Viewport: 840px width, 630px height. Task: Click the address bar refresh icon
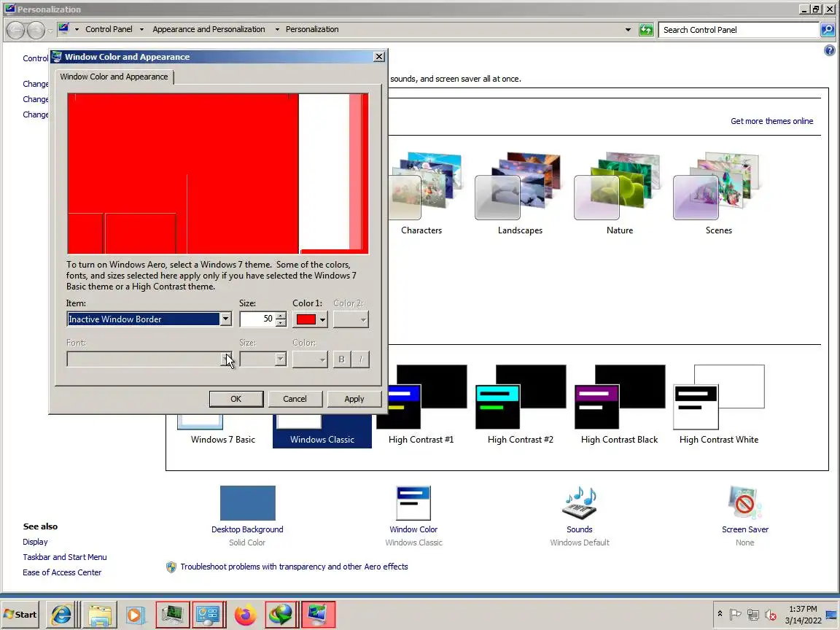tap(646, 29)
